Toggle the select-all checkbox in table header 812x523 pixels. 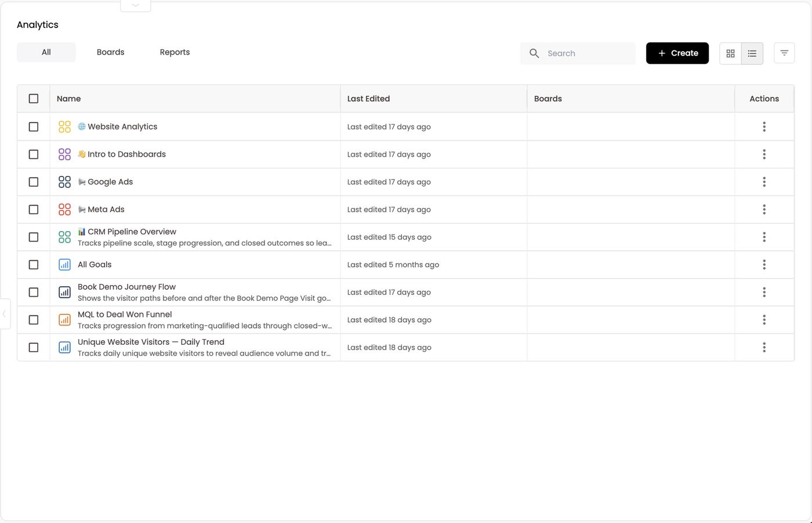34,99
